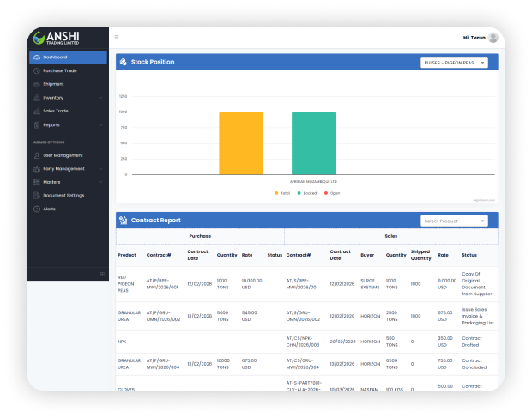Click the Party Management icon
The height and width of the screenshot is (418, 532).
[37, 168]
